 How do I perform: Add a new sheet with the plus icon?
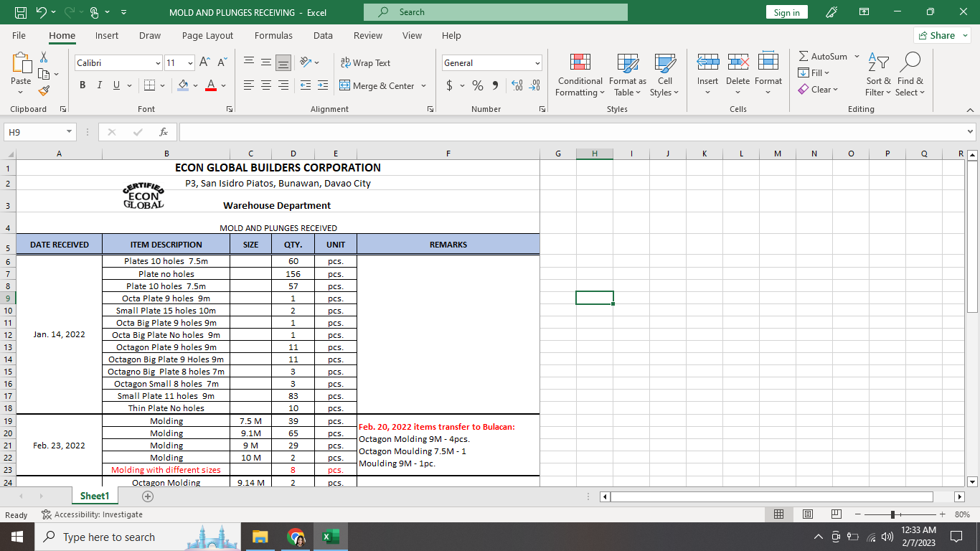click(x=148, y=496)
